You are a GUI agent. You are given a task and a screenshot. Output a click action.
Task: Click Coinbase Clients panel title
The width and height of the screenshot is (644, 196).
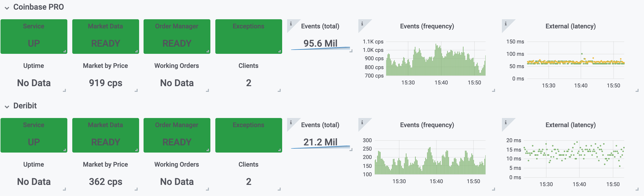tap(248, 66)
